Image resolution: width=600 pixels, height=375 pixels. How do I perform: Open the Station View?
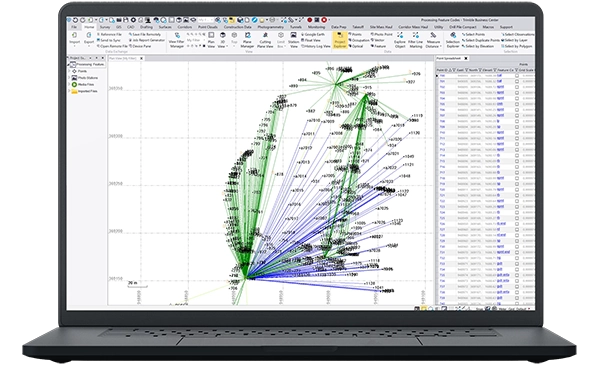293,40
